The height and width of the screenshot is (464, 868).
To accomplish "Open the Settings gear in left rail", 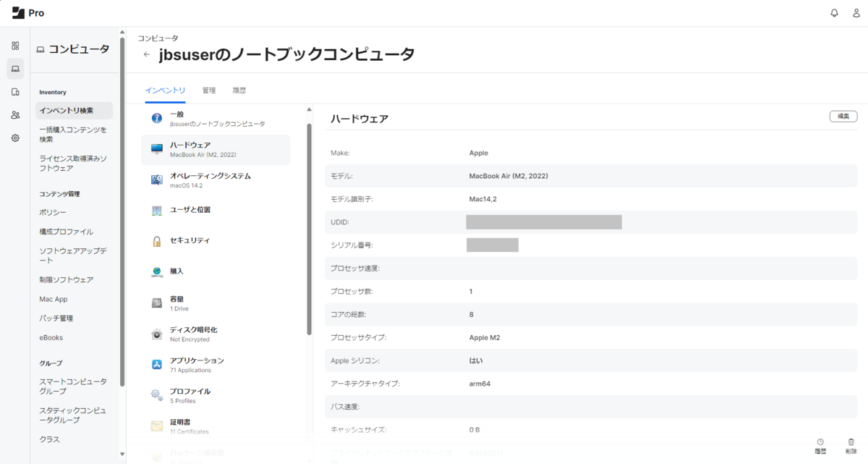I will 15,138.
